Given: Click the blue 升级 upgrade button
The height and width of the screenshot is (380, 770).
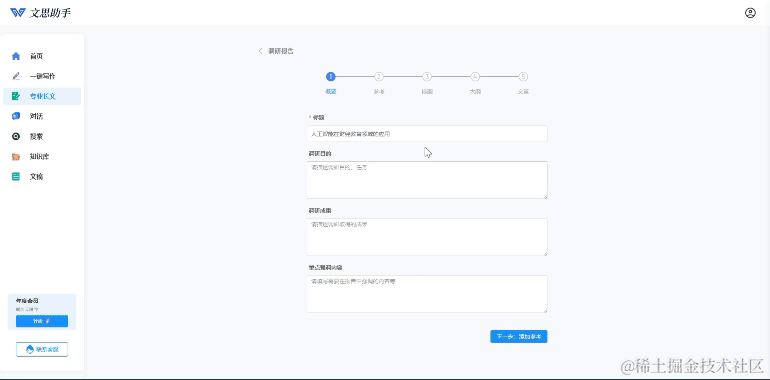Looking at the screenshot, I should point(42,321).
